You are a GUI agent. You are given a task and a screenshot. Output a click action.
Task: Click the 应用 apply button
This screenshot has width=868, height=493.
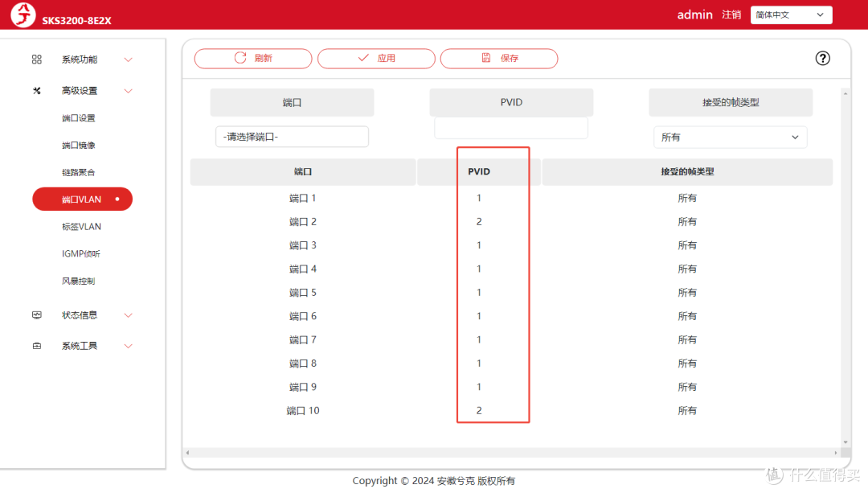point(376,58)
